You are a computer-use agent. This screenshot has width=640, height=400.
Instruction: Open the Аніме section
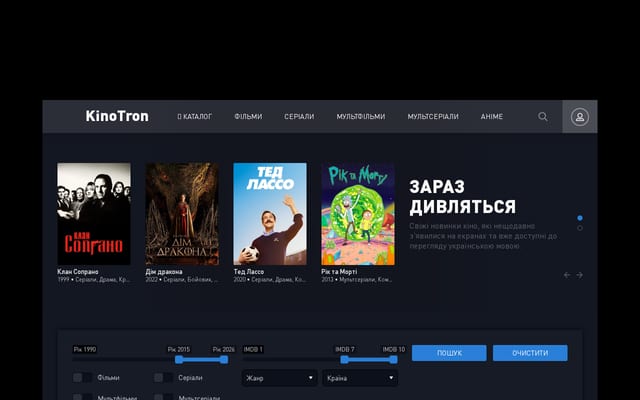(492, 117)
